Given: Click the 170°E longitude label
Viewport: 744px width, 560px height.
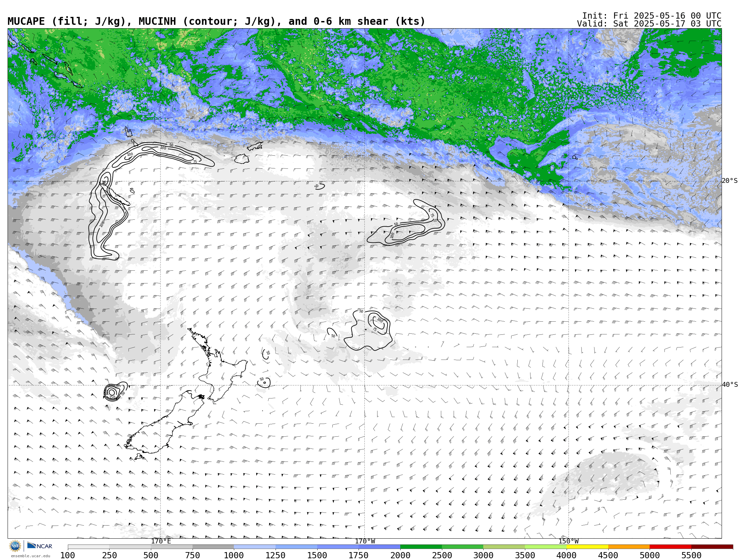Looking at the screenshot, I should [x=161, y=541].
